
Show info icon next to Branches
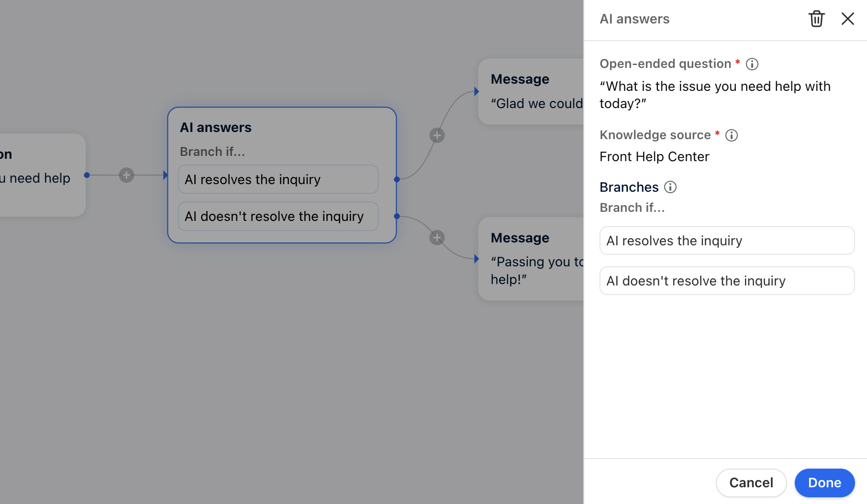670,187
